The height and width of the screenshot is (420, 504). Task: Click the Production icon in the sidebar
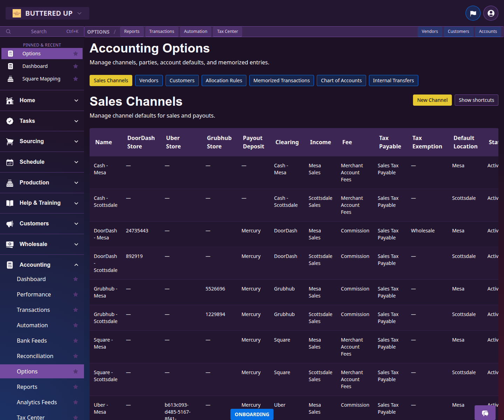tap(9, 182)
